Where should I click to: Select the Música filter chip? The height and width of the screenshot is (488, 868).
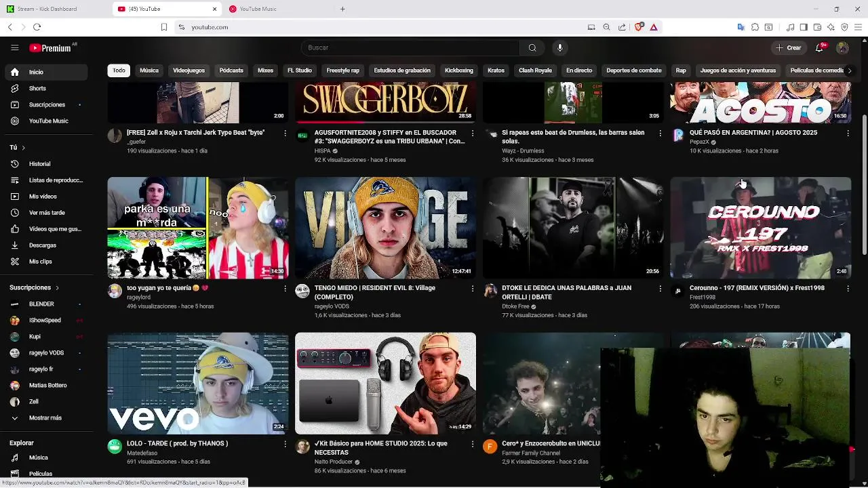(x=149, y=70)
